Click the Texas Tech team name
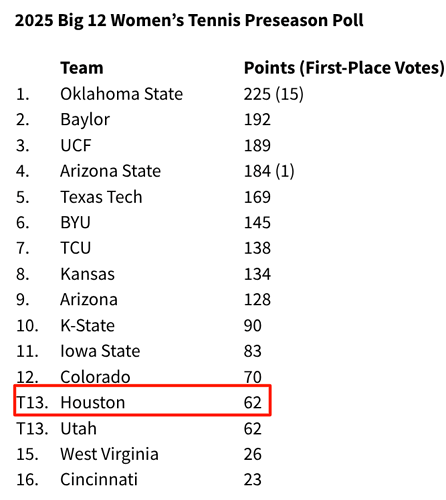This screenshot has height=500, width=446. pos(101,197)
